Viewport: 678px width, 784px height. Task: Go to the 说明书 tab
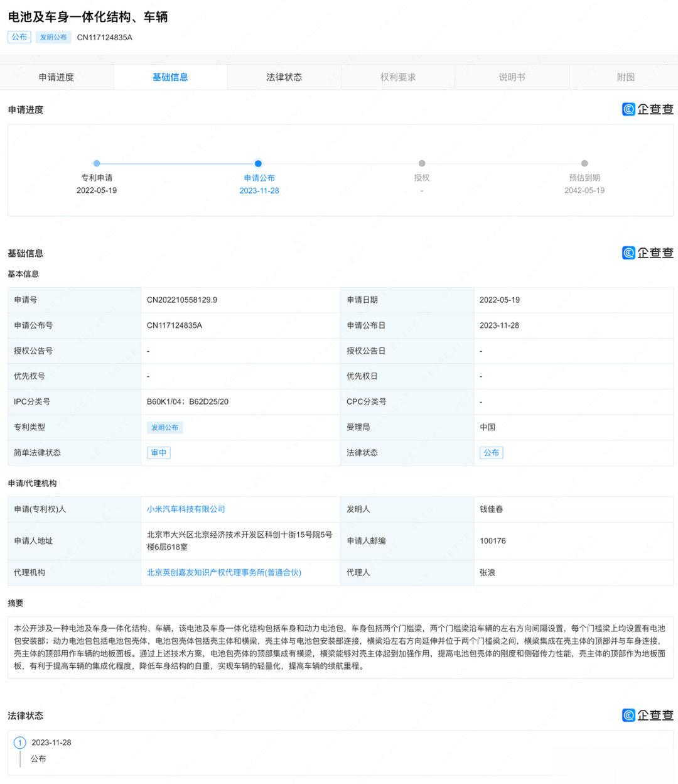coord(512,77)
